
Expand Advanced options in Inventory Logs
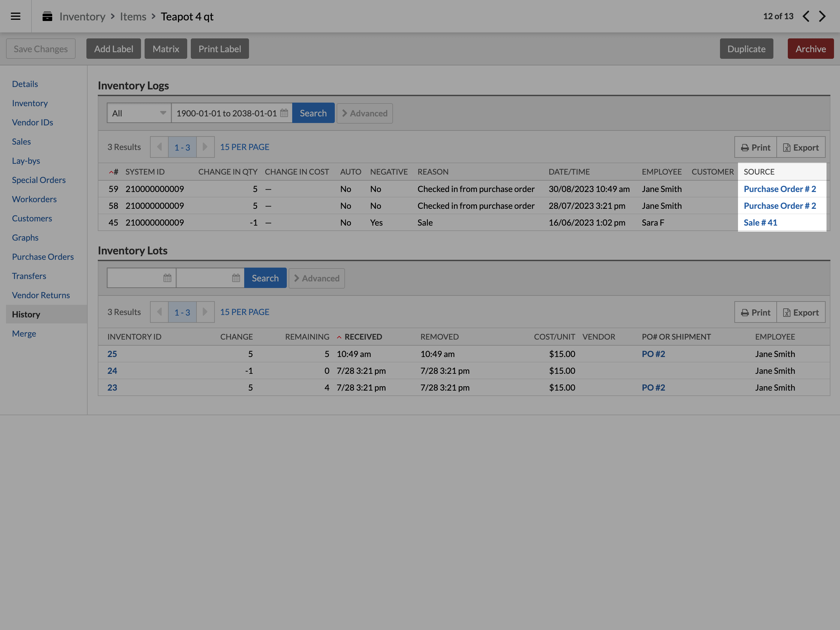(x=364, y=113)
